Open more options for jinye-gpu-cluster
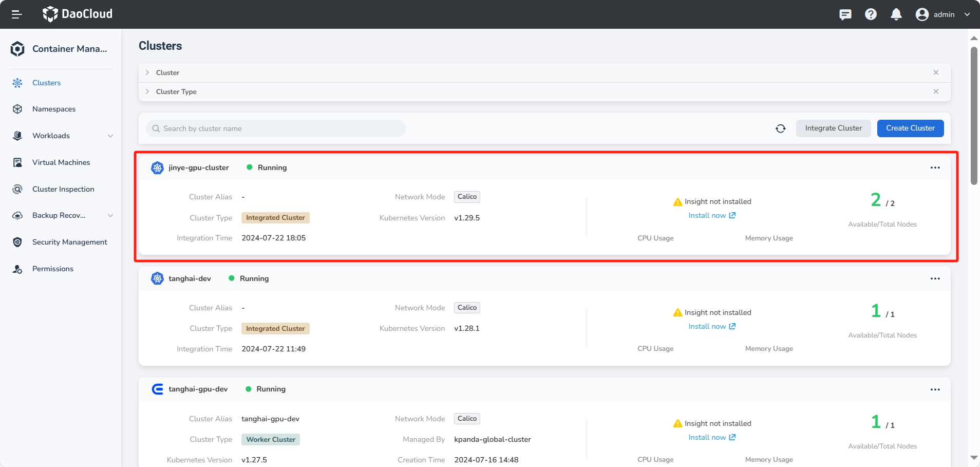980x467 pixels. [935, 168]
